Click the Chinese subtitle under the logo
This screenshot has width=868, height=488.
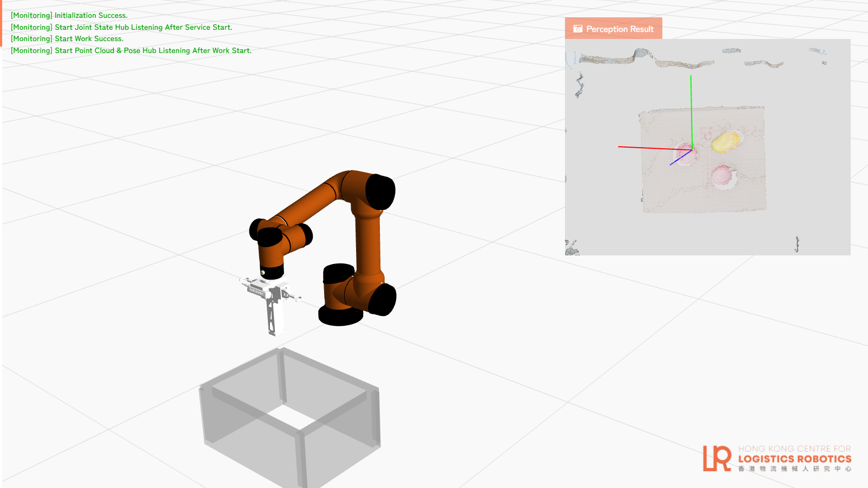coord(794,469)
